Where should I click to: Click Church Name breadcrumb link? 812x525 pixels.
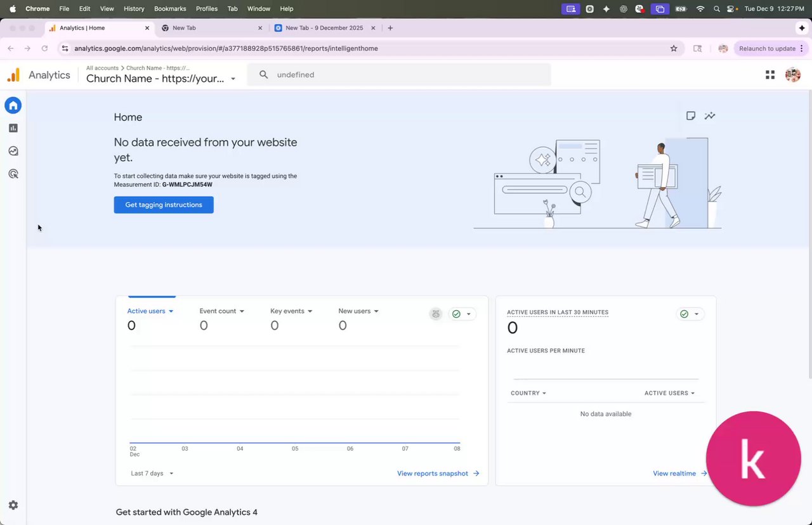coord(158,68)
